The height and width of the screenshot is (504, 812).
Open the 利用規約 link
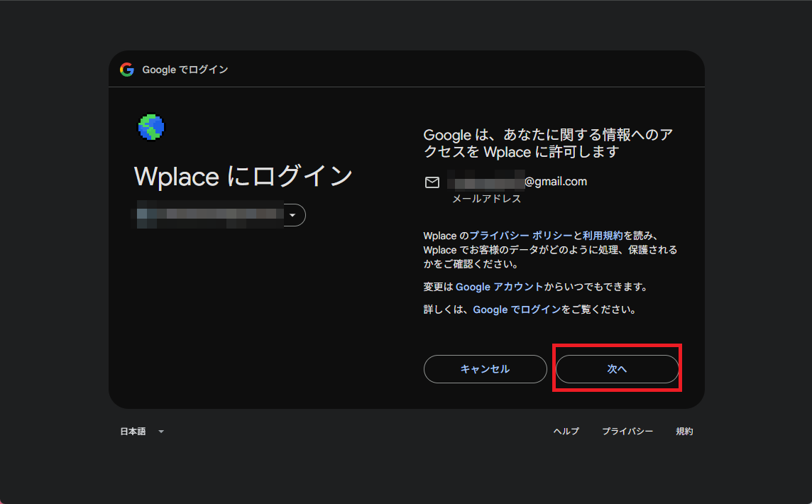click(x=603, y=236)
